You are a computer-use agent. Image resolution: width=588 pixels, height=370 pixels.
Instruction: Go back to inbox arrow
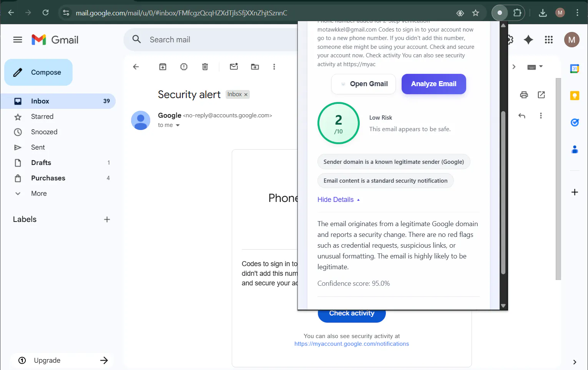pos(136,67)
